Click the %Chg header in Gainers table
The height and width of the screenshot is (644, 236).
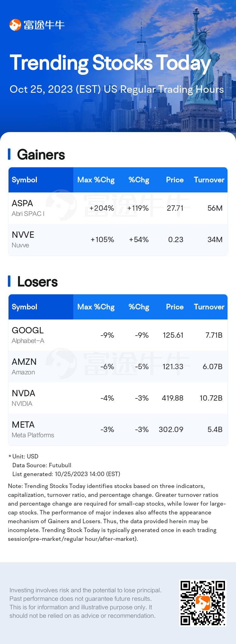click(139, 180)
